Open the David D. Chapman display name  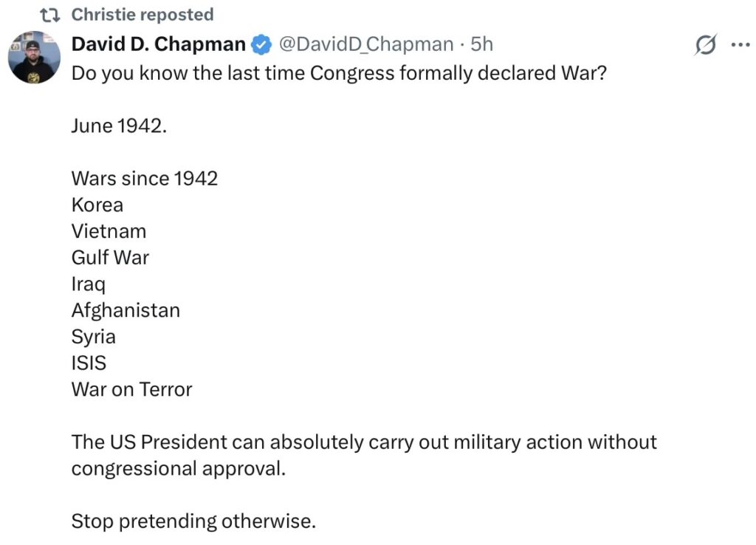point(158,44)
